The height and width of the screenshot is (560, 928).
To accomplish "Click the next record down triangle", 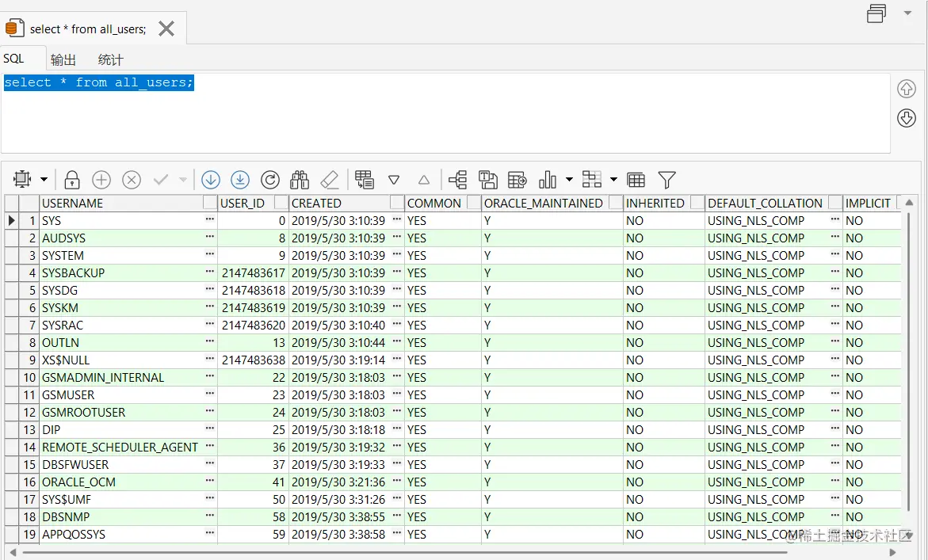I will tap(394, 180).
